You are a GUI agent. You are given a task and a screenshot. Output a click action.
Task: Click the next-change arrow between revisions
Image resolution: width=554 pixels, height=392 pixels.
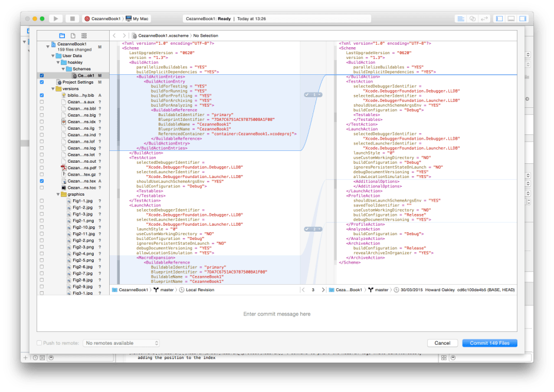(x=323, y=289)
